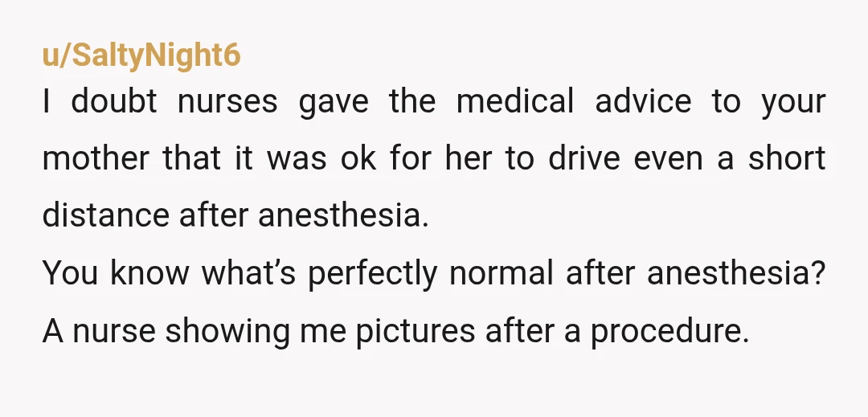This screenshot has width=868, height=417.
Task: Click the word "pictures" in last line
Action: (x=416, y=332)
